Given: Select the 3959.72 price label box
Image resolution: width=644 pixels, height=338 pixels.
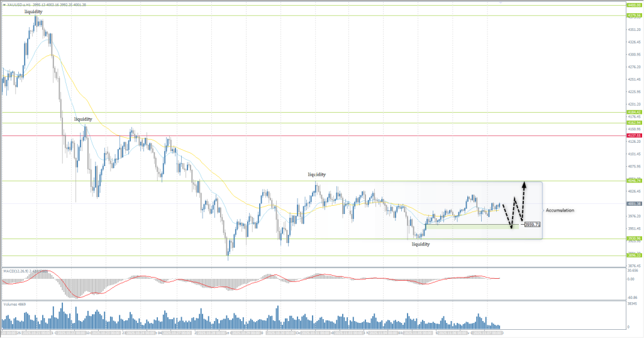Looking at the screenshot, I should 533,224.
